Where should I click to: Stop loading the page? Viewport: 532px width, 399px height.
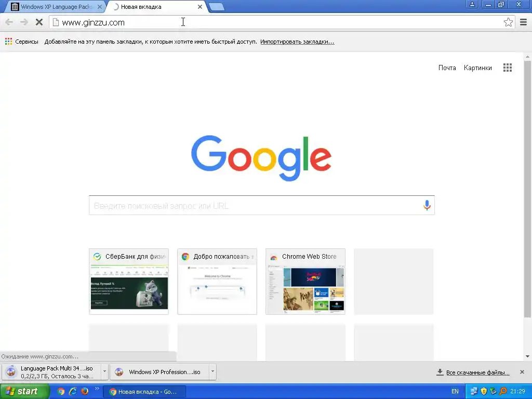click(x=39, y=22)
